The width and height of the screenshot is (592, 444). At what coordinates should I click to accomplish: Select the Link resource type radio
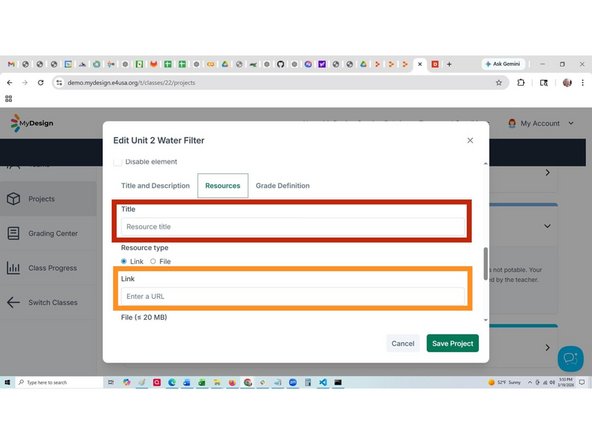(123, 261)
